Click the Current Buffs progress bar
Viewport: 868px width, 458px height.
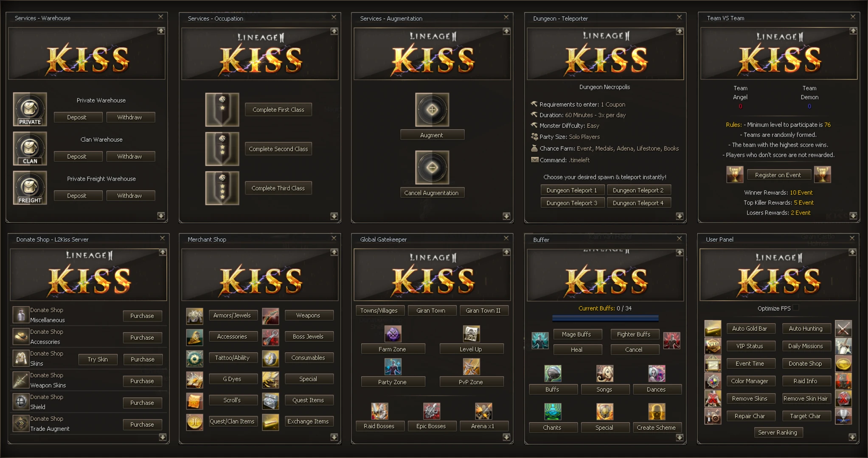605,318
